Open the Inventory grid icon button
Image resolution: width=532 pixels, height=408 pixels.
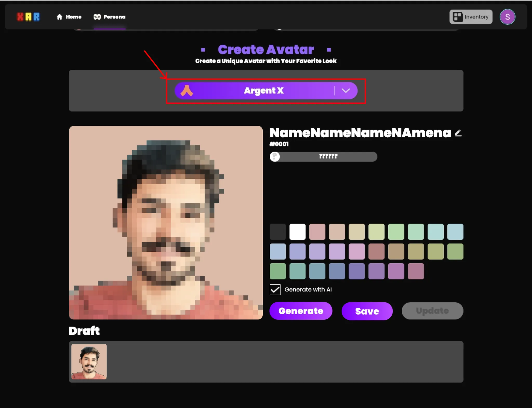coord(457,17)
